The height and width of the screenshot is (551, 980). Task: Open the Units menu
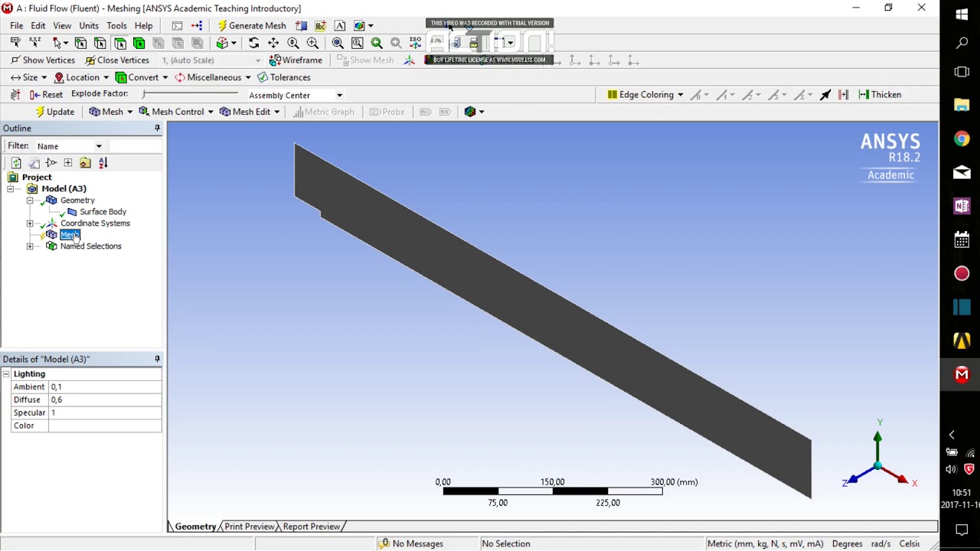(89, 25)
